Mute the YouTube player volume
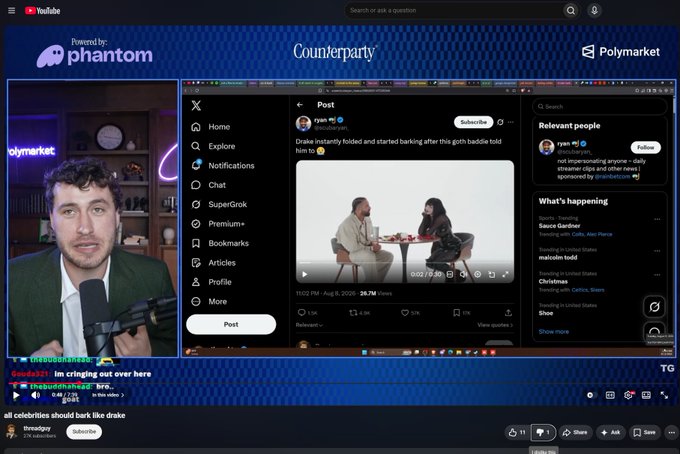This screenshot has width=680, height=454. tap(36, 395)
